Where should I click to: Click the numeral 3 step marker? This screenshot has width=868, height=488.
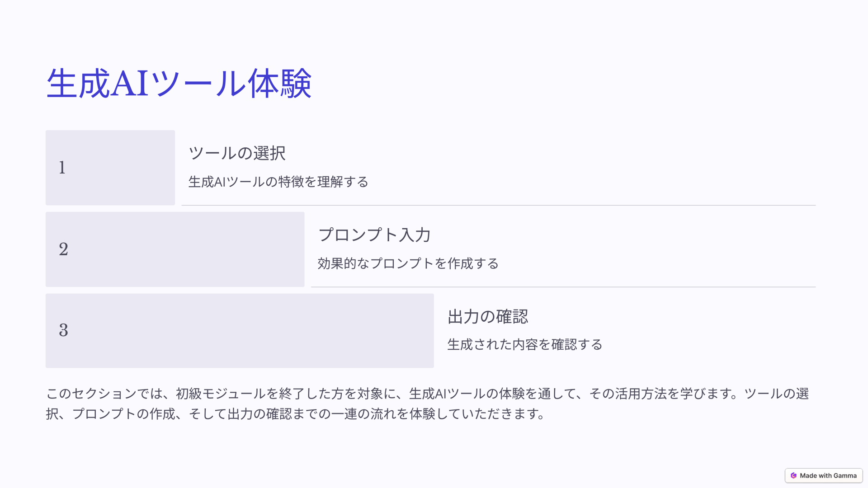(63, 330)
